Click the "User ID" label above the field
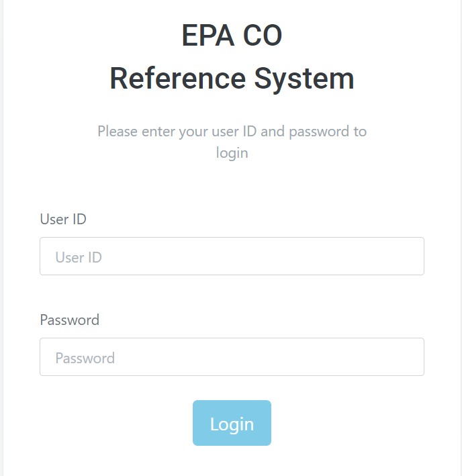Image resolution: width=462 pixels, height=476 pixels. [63, 219]
